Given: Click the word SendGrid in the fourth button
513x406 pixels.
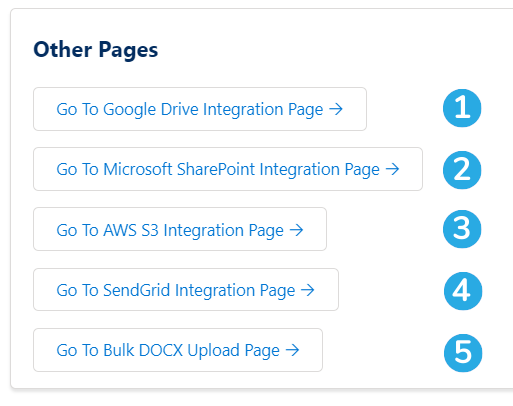Looking at the screenshot, I should pyautogui.click(x=137, y=290).
